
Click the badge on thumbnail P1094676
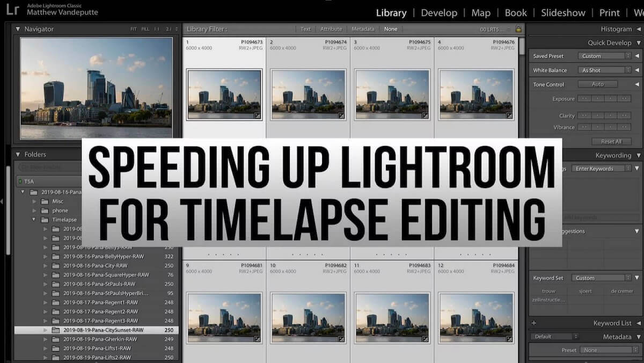(509, 115)
